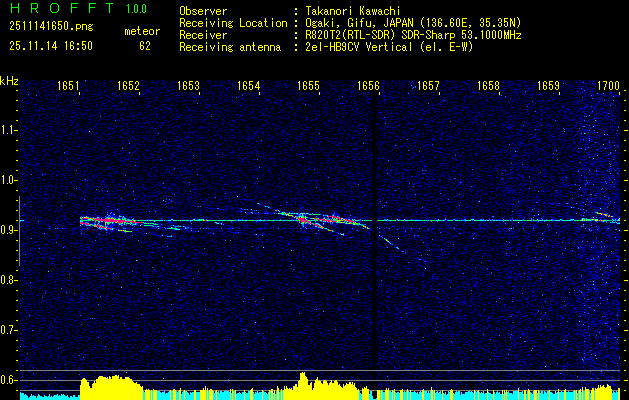Click the Observer name Takanori Kawachi
The image size is (629, 400).
[353, 11]
